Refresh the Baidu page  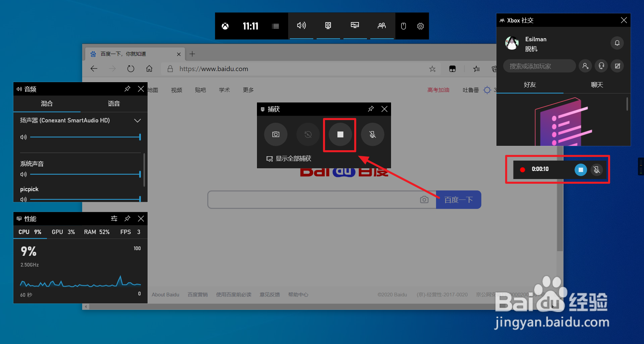[x=131, y=69]
